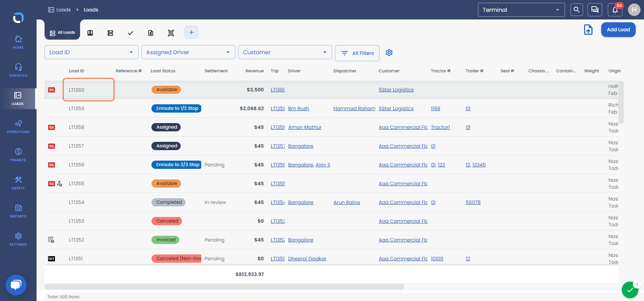Switch to the dollar document view tab
The height and width of the screenshot is (301, 644).
tap(151, 33)
